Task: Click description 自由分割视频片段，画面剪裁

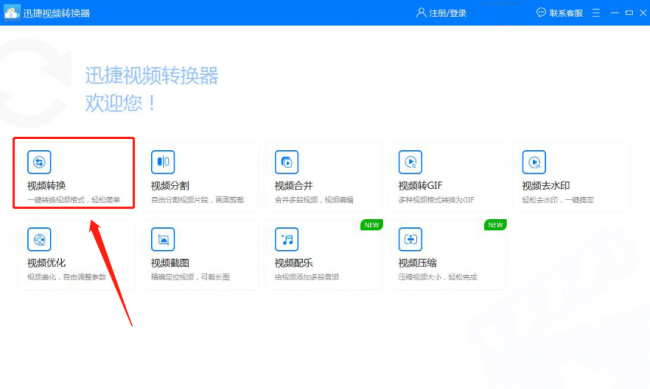Action: point(197,200)
